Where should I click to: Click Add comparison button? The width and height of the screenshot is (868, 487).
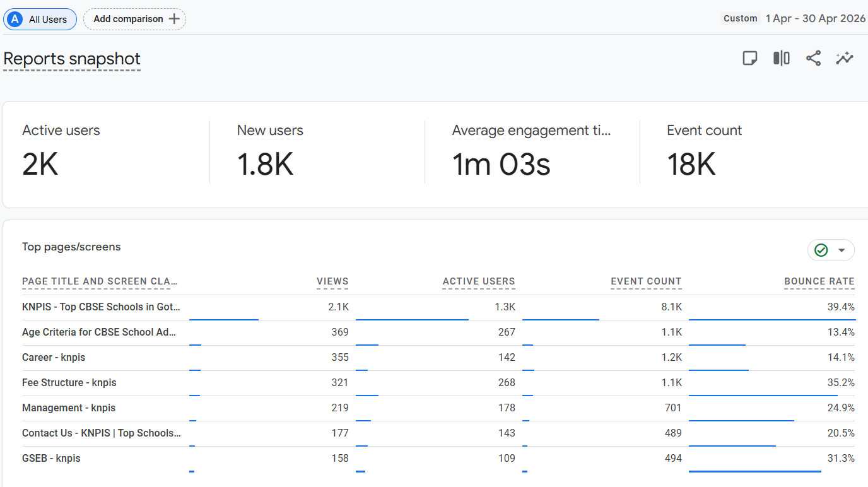pos(134,19)
